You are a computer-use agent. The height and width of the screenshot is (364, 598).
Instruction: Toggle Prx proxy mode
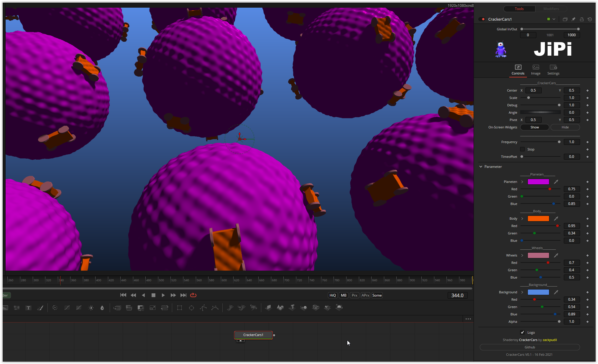coord(354,295)
